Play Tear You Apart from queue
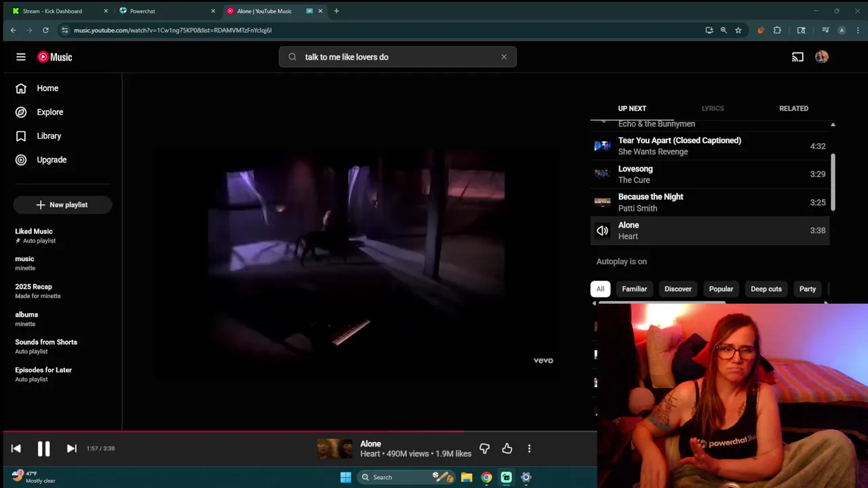Viewport: 868px width, 488px height. [710, 146]
